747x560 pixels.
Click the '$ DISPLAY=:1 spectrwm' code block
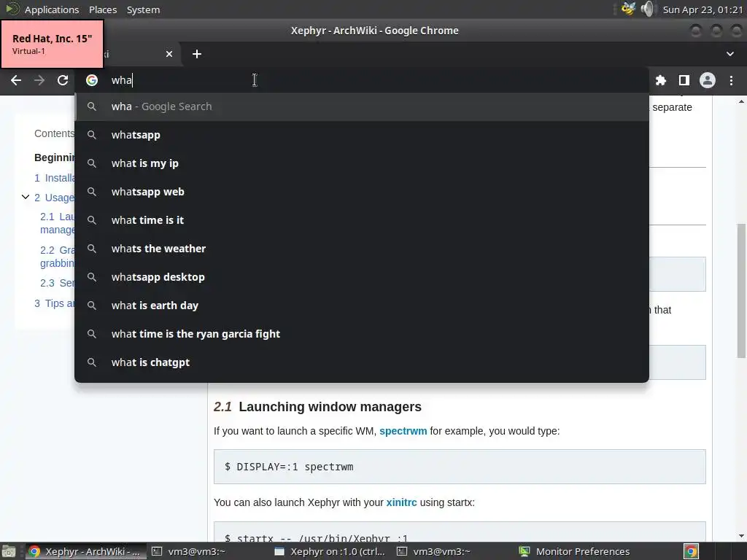tap(460, 467)
